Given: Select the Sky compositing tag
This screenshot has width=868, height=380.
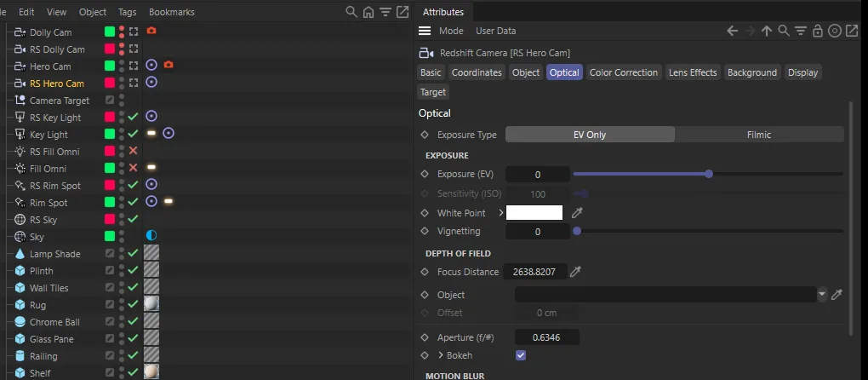Looking at the screenshot, I should (151, 236).
